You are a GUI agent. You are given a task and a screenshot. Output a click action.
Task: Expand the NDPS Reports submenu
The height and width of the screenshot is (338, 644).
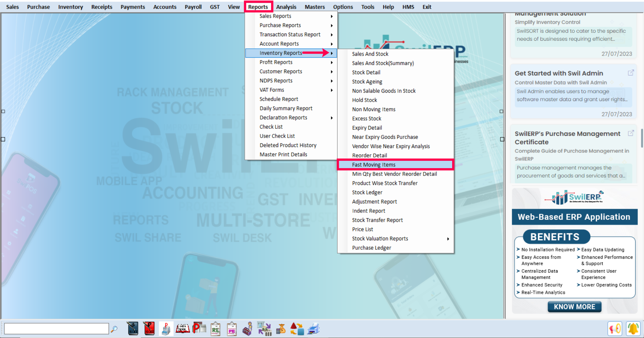click(291, 81)
